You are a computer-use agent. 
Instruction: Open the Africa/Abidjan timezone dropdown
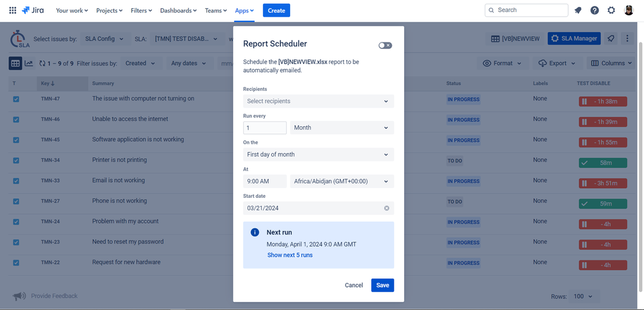[x=342, y=181]
